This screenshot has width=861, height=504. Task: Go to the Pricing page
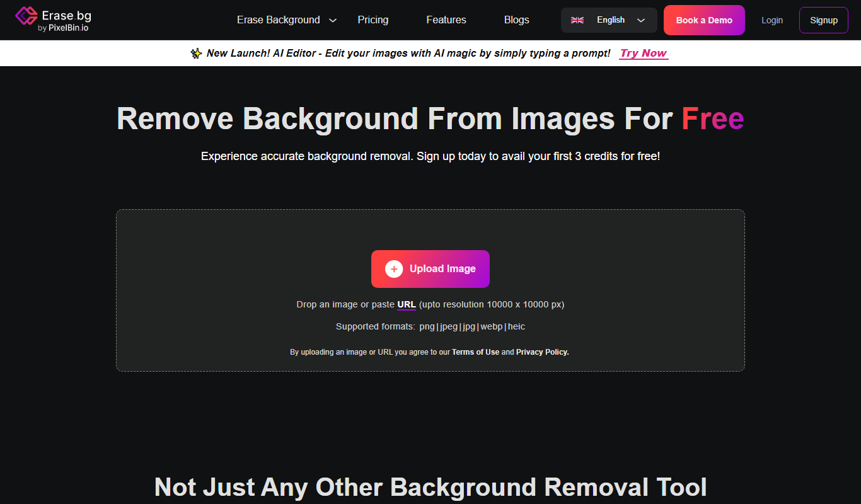(373, 20)
